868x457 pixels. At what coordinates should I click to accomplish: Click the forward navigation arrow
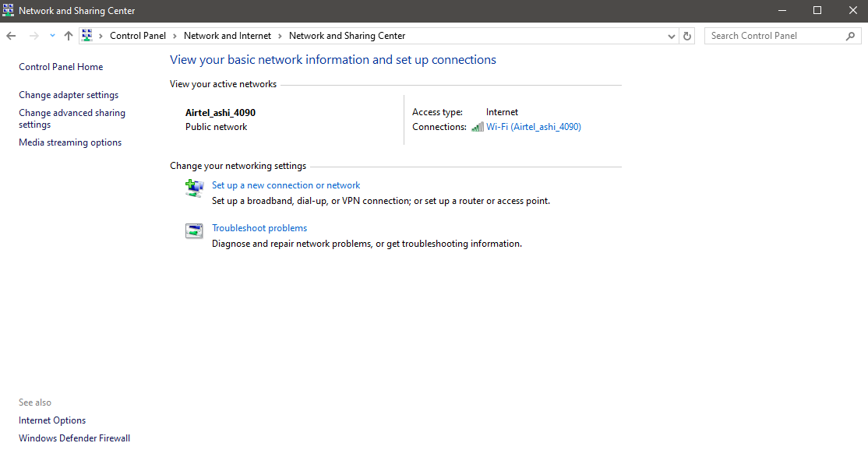pos(34,36)
